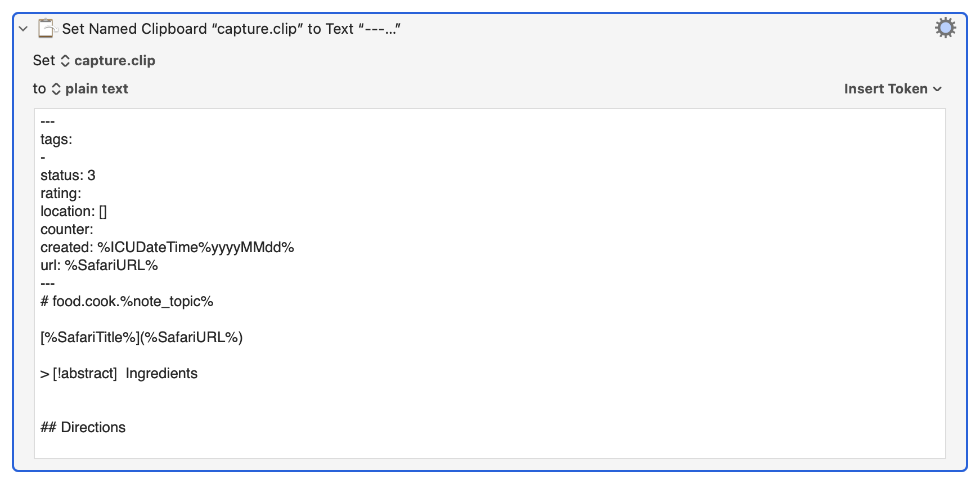Change the plain text format popup
This screenshot has width=980, height=484.
(90, 89)
